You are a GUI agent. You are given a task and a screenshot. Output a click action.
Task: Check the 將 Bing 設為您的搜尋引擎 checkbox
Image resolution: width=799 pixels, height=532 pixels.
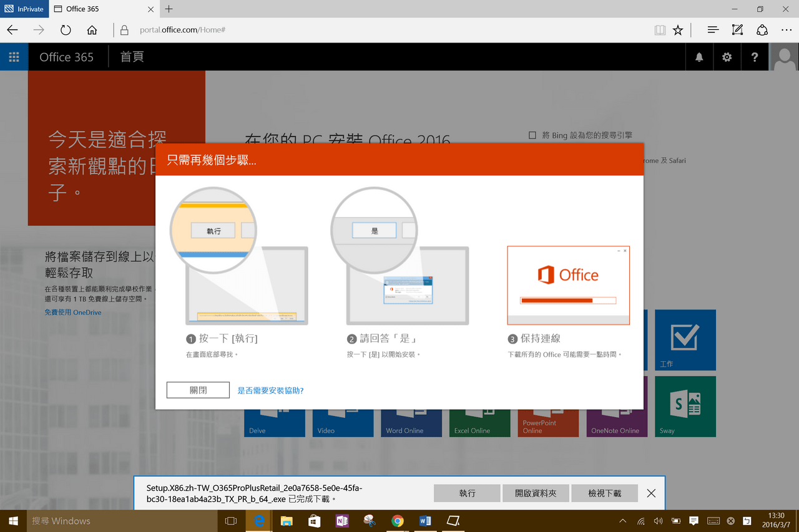[532, 135]
